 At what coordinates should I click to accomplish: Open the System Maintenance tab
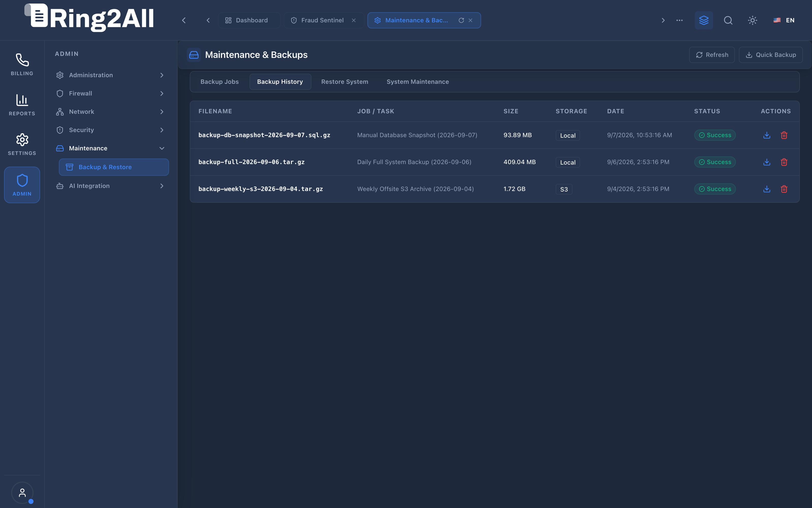click(x=418, y=82)
